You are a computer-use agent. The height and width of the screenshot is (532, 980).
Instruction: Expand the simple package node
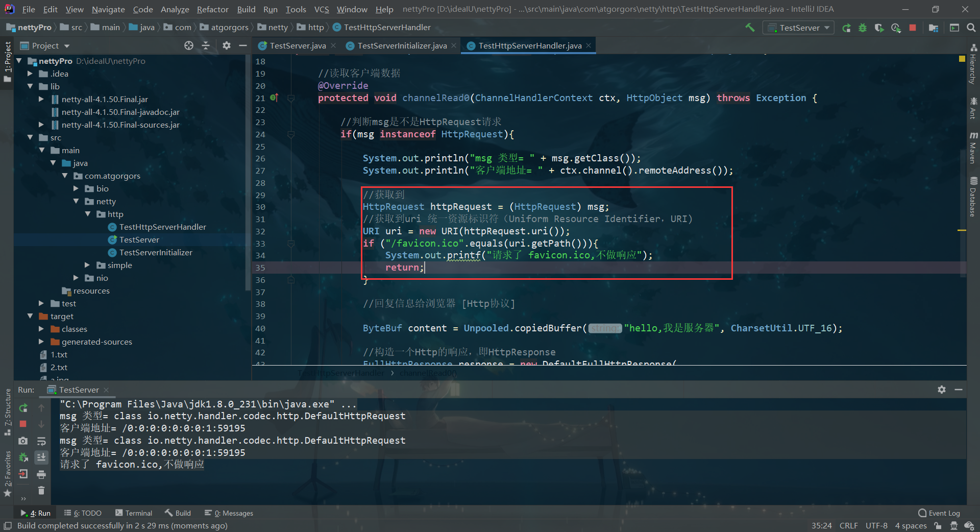pyautogui.click(x=87, y=265)
